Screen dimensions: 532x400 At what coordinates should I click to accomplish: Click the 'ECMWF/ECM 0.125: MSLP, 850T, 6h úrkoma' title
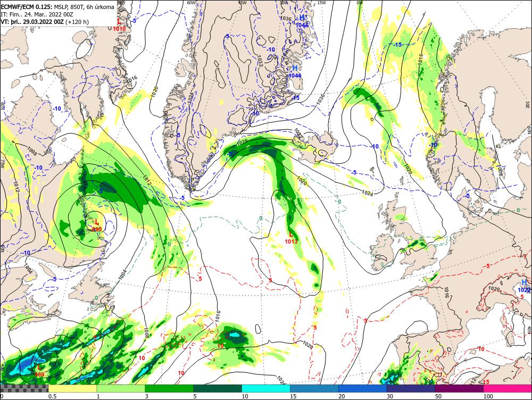(57, 7)
